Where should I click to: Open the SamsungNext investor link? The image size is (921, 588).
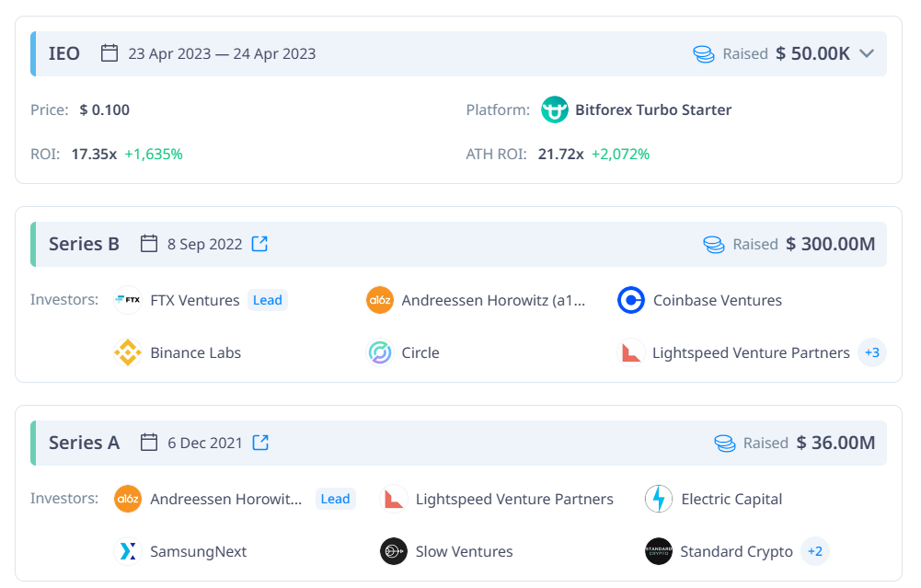pos(199,551)
